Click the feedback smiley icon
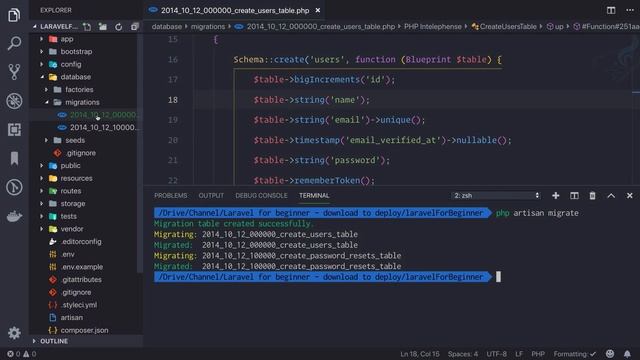The width and height of the screenshot is (640, 360). tap(610, 353)
